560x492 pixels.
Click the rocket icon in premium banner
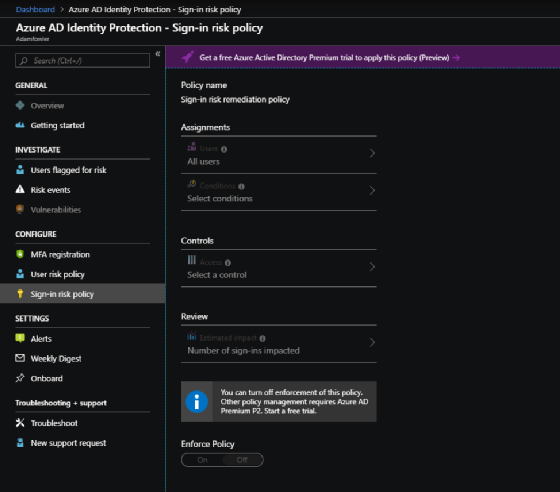tap(188, 57)
